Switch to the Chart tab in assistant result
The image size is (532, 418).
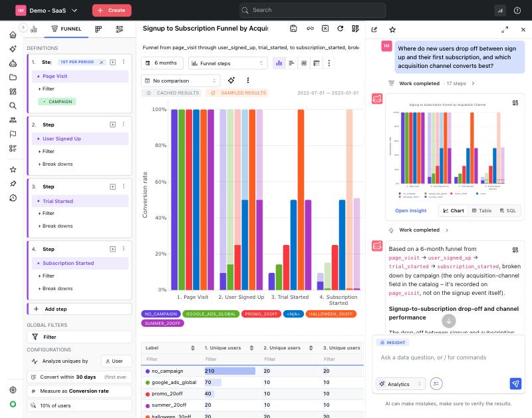coord(454,210)
